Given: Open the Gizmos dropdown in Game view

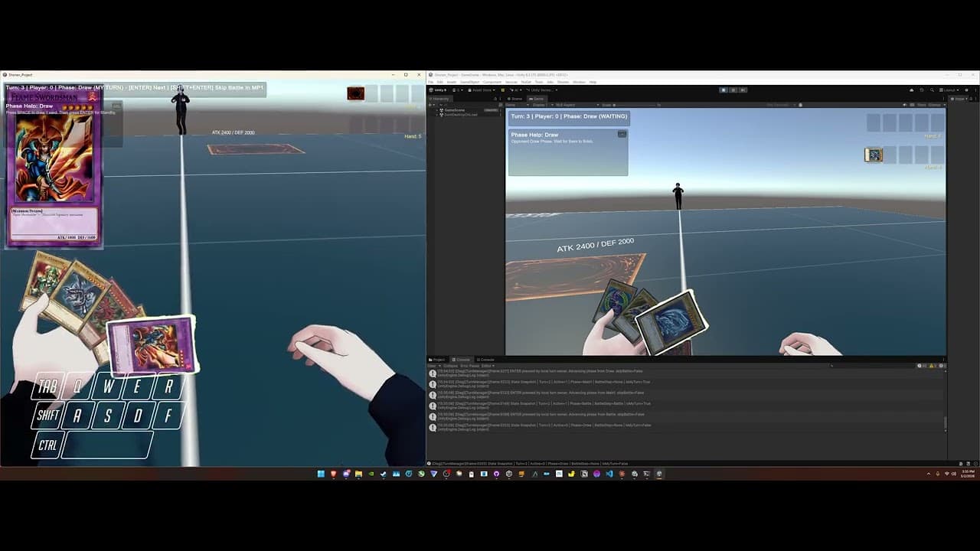Looking at the screenshot, I should coord(936,105).
